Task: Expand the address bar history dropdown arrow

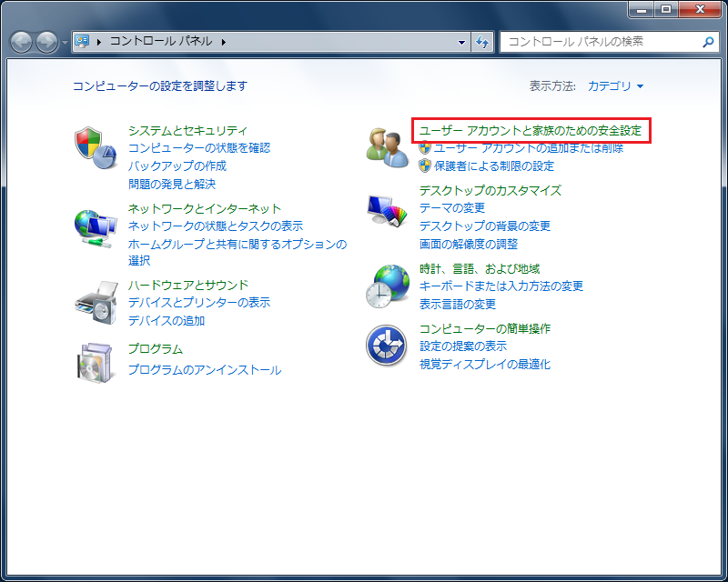Action: (x=462, y=42)
